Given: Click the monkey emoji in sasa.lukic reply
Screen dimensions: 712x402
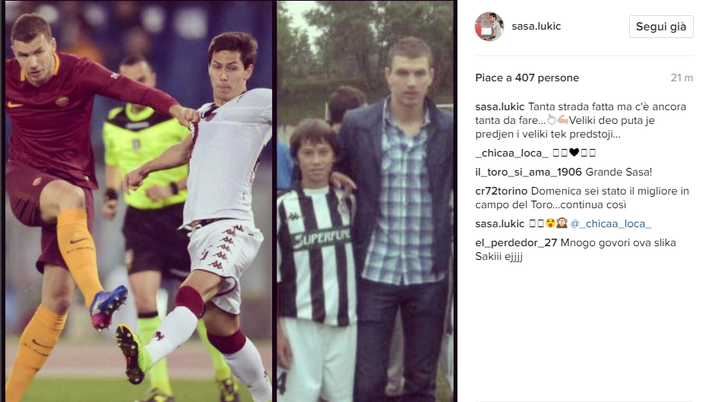Looking at the screenshot, I should [562, 223].
